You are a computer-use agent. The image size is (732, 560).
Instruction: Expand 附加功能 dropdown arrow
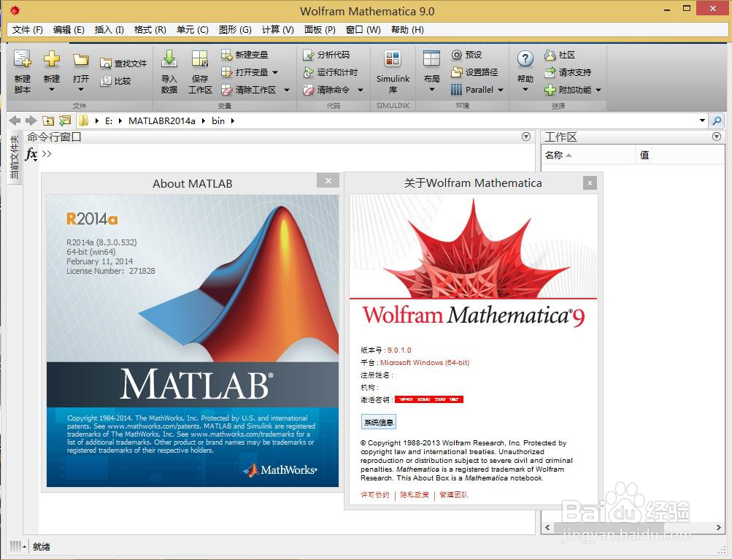[598, 90]
